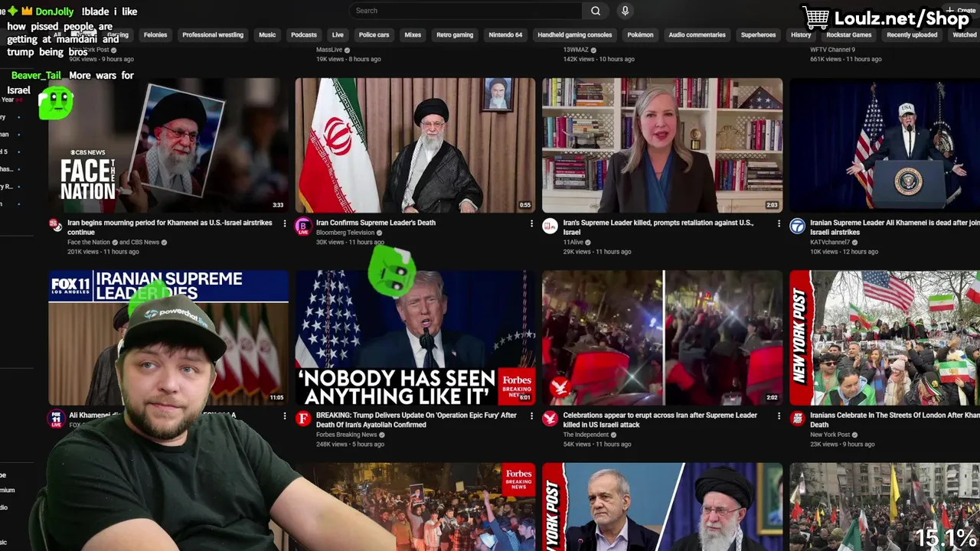Visit 13WMAZ channel name link

pos(576,50)
